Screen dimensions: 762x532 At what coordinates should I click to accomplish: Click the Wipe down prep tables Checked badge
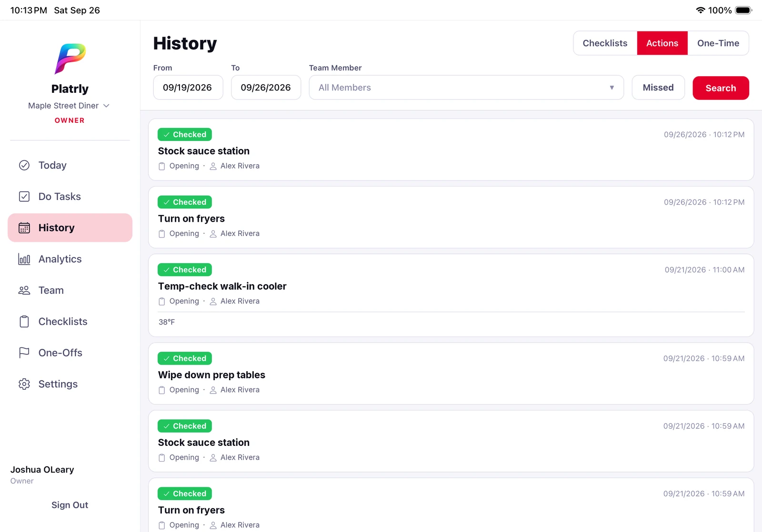(185, 358)
